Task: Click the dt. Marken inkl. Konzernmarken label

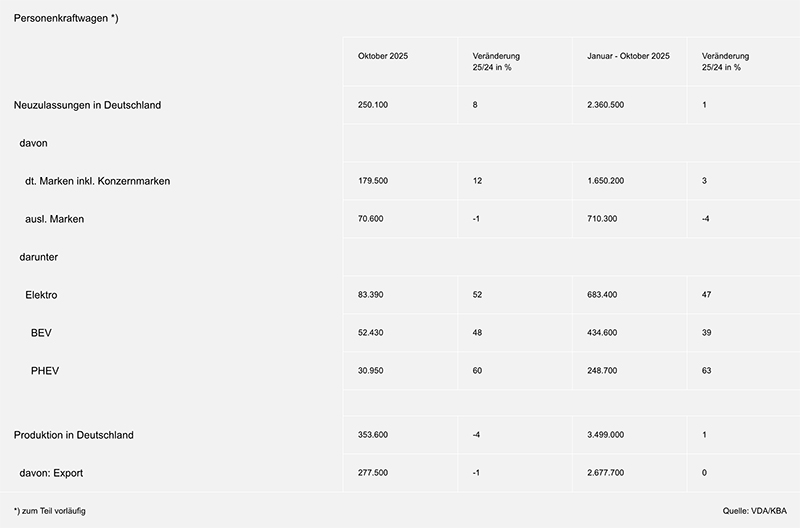Action: 97,181
